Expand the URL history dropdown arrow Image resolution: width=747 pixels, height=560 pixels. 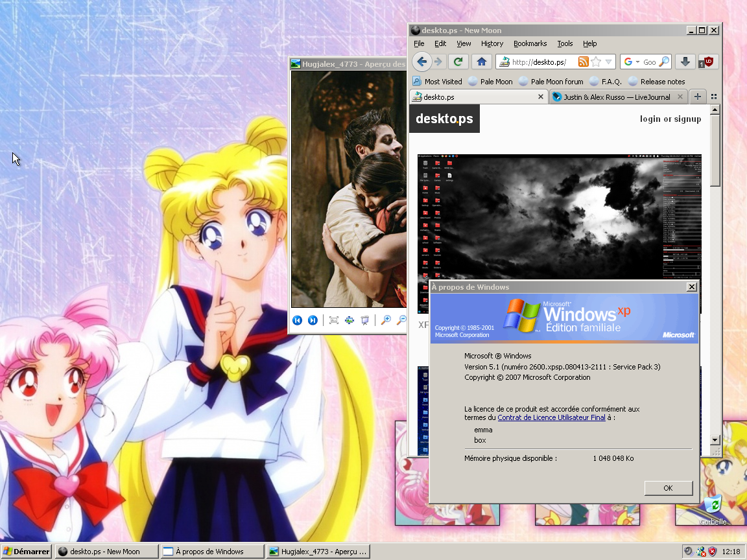click(609, 62)
